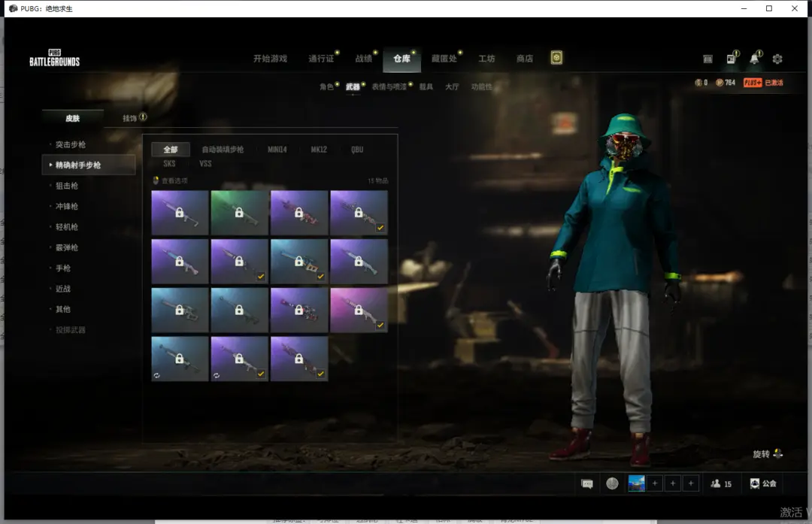812x524 pixels.
Task: Click the PUBG Battlegrounds logo
Action: (54, 58)
